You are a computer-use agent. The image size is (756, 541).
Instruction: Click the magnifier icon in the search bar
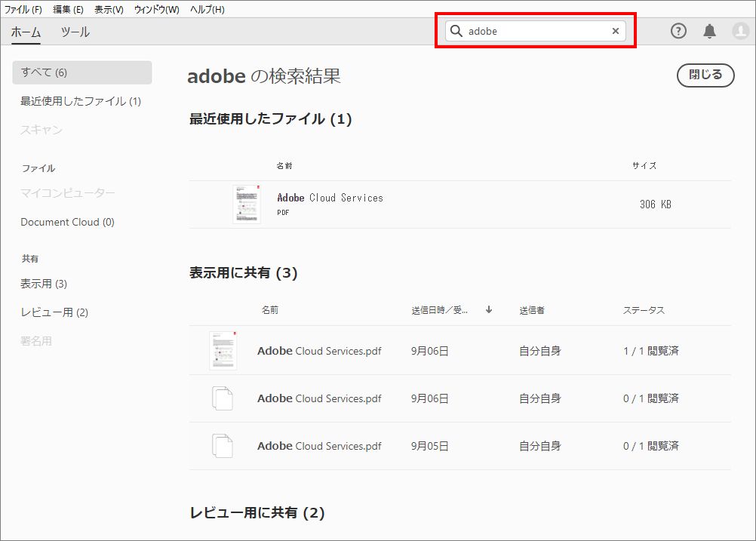[x=456, y=31]
